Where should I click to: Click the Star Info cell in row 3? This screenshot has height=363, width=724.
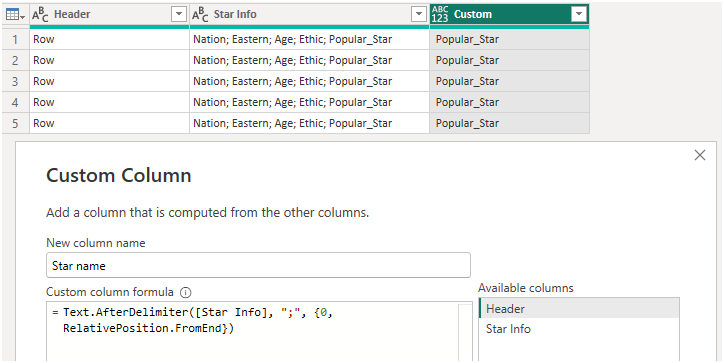click(309, 81)
